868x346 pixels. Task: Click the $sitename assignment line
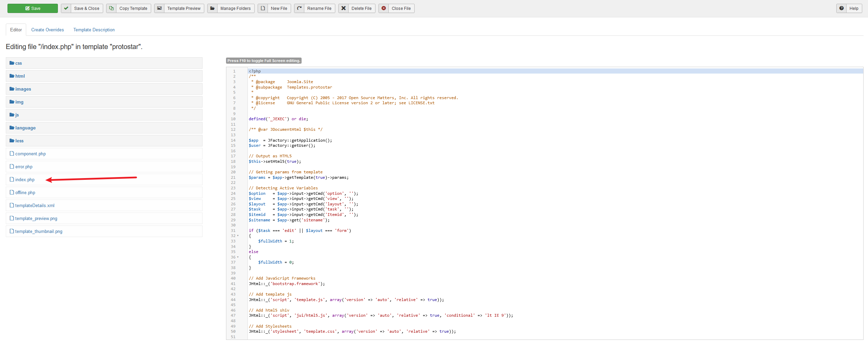(x=289, y=220)
